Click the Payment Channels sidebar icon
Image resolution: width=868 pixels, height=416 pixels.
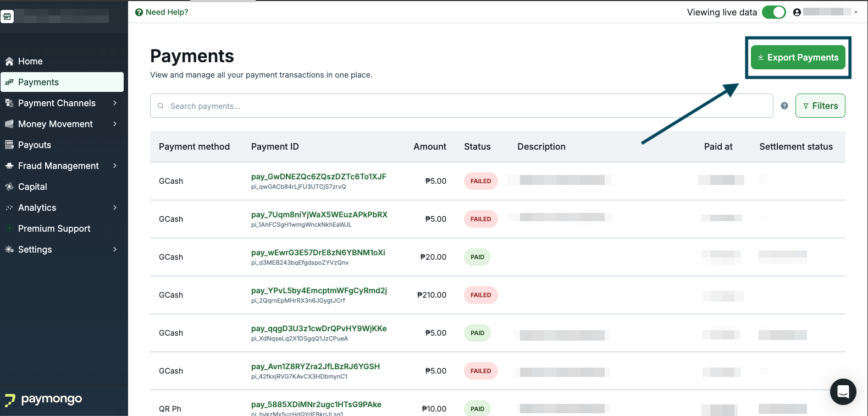click(x=9, y=103)
